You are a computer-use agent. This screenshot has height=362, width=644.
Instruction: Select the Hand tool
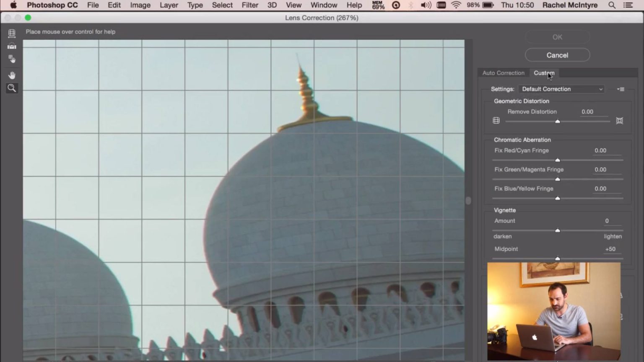click(12, 75)
